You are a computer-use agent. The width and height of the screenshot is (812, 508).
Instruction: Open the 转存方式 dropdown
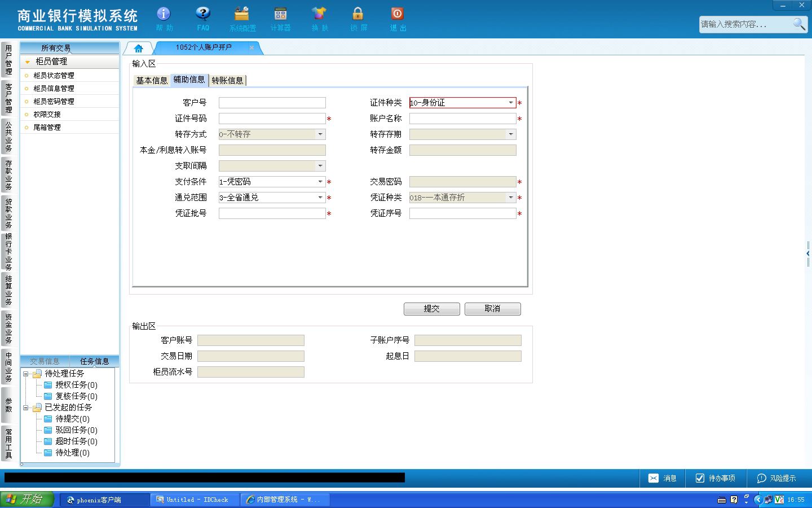(x=320, y=134)
